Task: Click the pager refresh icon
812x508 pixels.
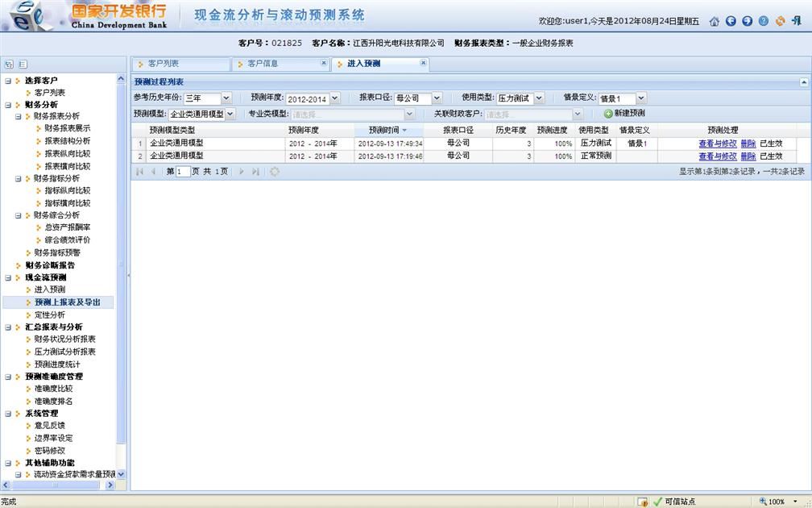Action: [275, 172]
